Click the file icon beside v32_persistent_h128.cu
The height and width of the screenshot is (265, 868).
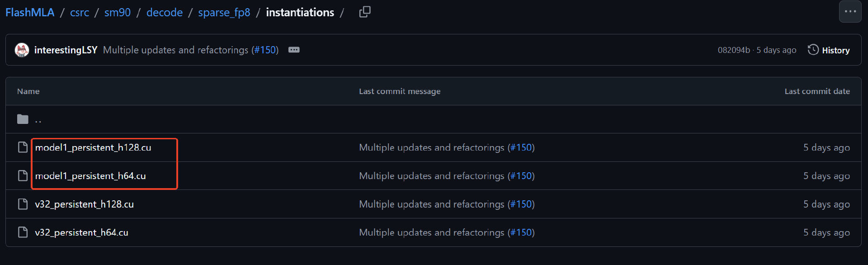[23, 204]
